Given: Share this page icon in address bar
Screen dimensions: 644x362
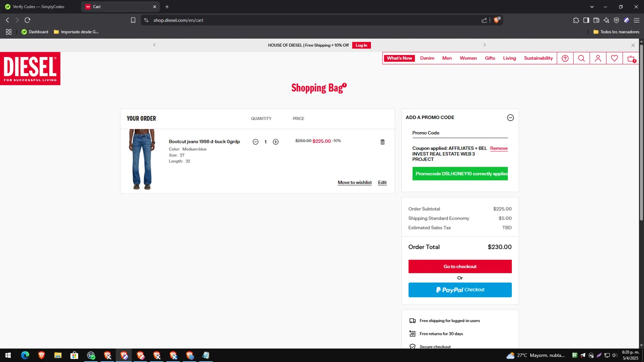Looking at the screenshot, I should tap(484, 20).
